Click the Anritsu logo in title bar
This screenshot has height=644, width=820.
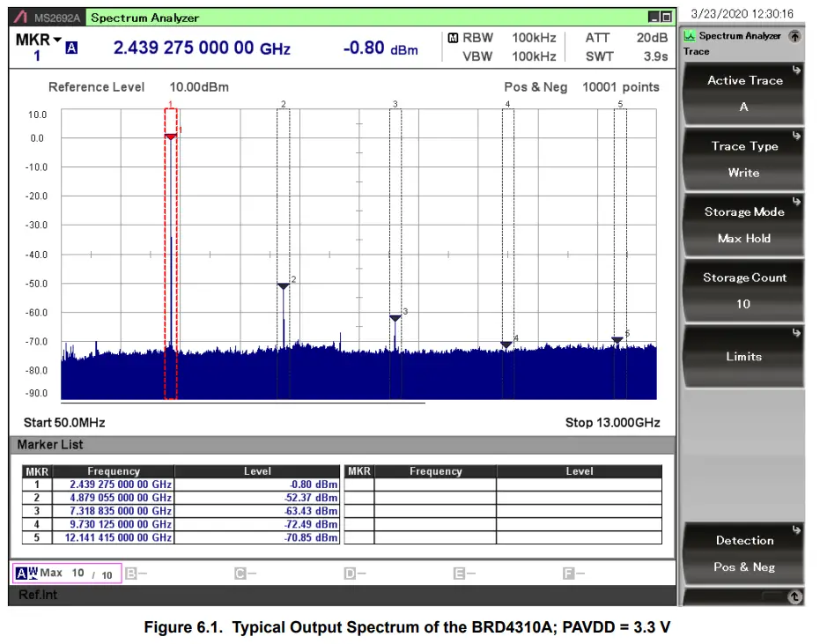pos(22,18)
